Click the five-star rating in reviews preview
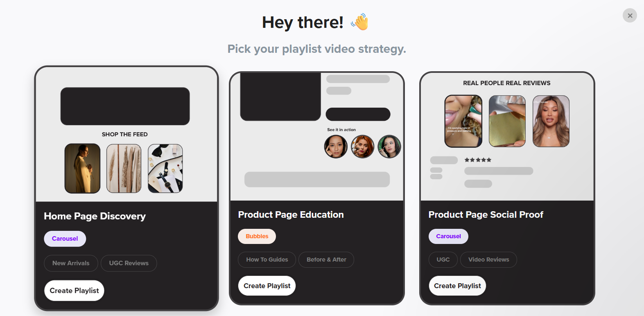The image size is (644, 316). pyautogui.click(x=478, y=160)
